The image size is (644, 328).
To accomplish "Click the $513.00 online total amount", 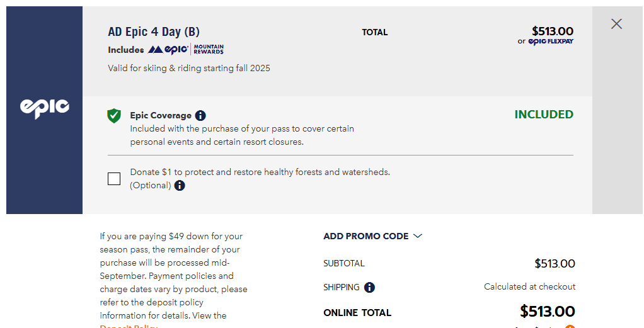I will coord(548,312).
